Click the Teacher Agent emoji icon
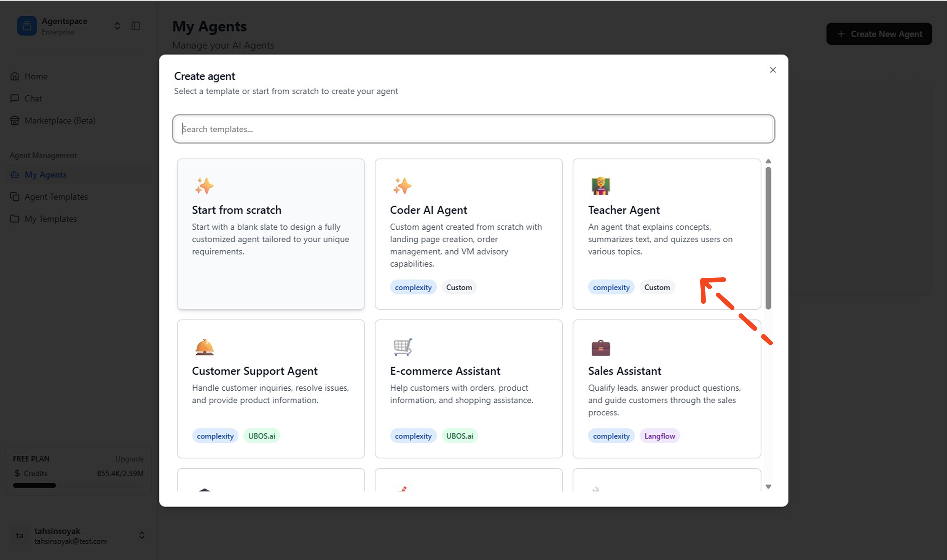 tap(600, 186)
